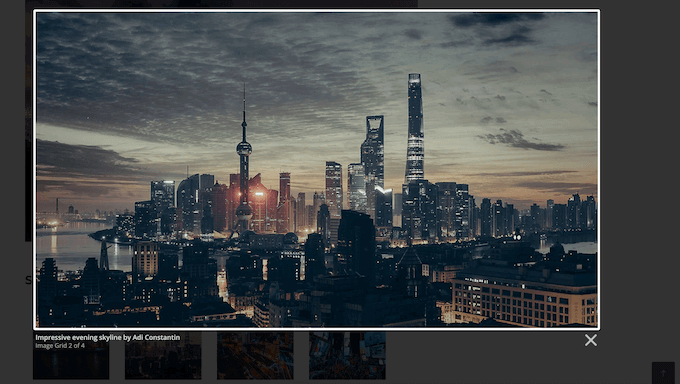Select the fourth dimmed gallery thumbnail

(347, 355)
